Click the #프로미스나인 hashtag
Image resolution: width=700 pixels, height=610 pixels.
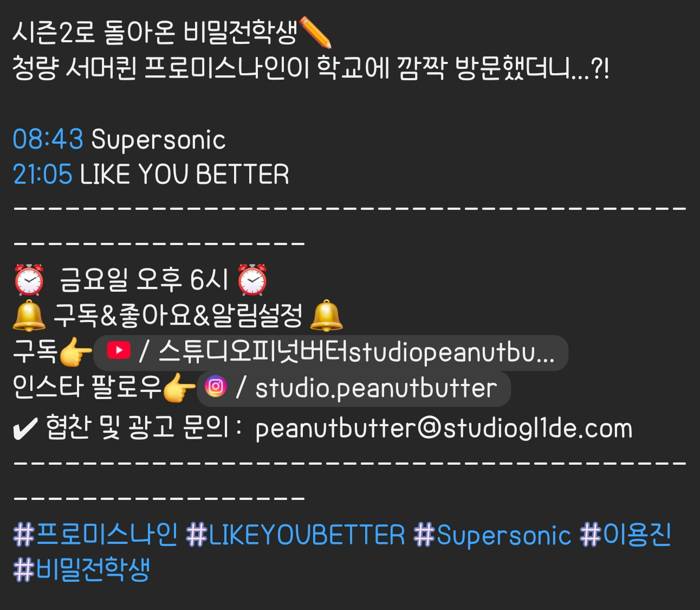tap(95, 535)
